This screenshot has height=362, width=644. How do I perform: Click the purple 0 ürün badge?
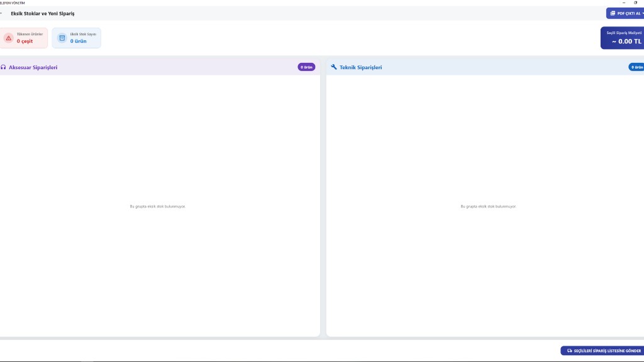tap(306, 67)
